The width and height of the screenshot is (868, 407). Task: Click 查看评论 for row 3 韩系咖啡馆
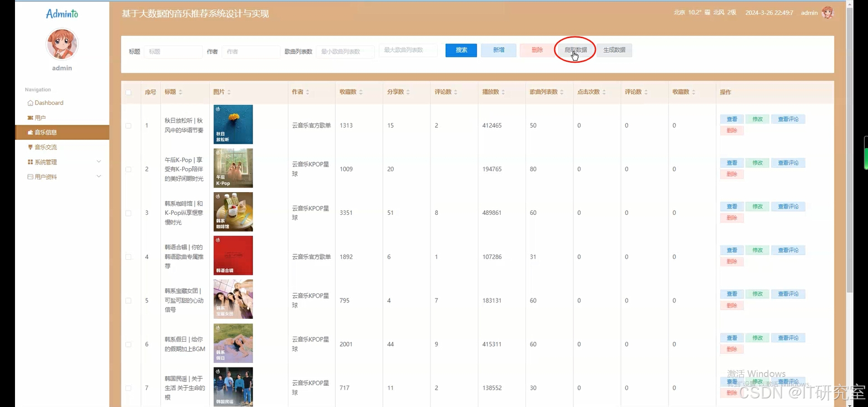point(788,207)
